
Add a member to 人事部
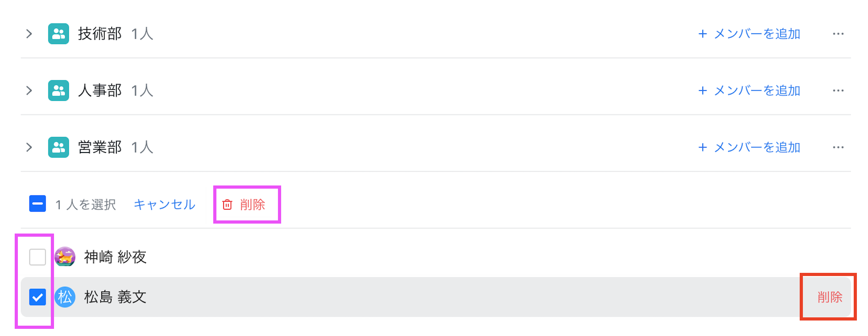tap(749, 91)
